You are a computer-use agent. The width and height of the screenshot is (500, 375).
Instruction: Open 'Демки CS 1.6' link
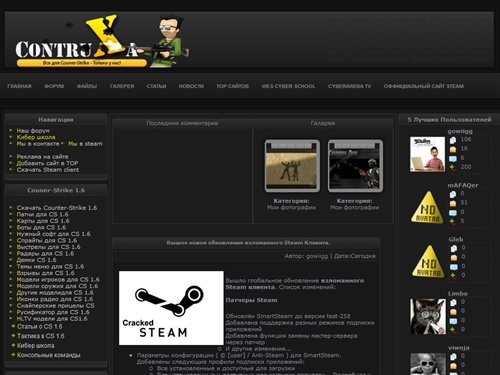(x=36, y=260)
